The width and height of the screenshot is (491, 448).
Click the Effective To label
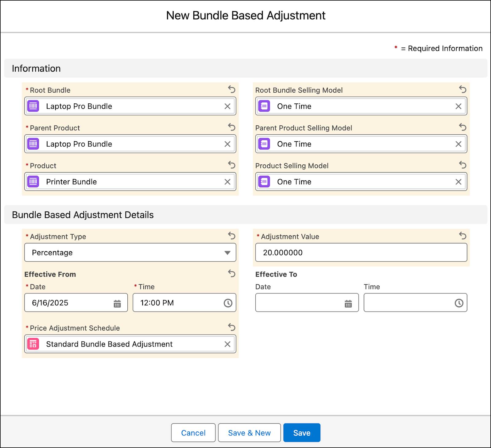pos(276,274)
